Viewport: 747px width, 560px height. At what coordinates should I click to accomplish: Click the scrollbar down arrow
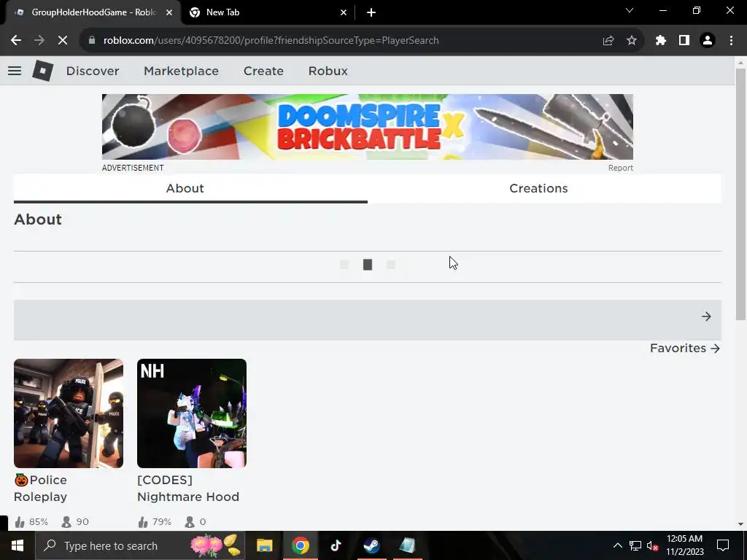click(740, 524)
